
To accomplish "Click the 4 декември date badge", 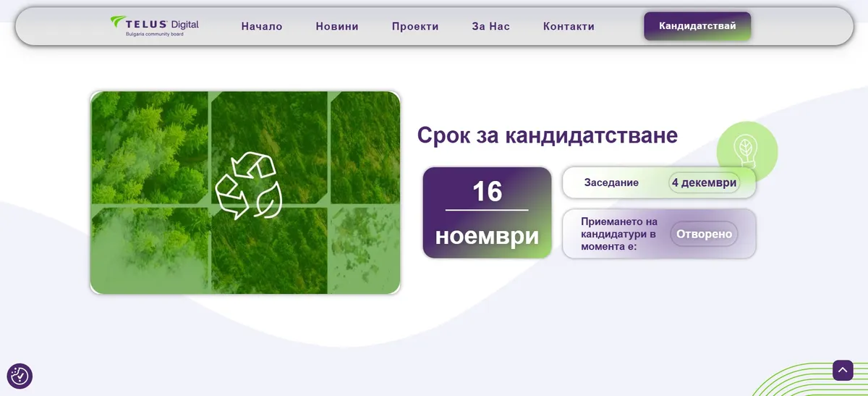I will point(704,182).
